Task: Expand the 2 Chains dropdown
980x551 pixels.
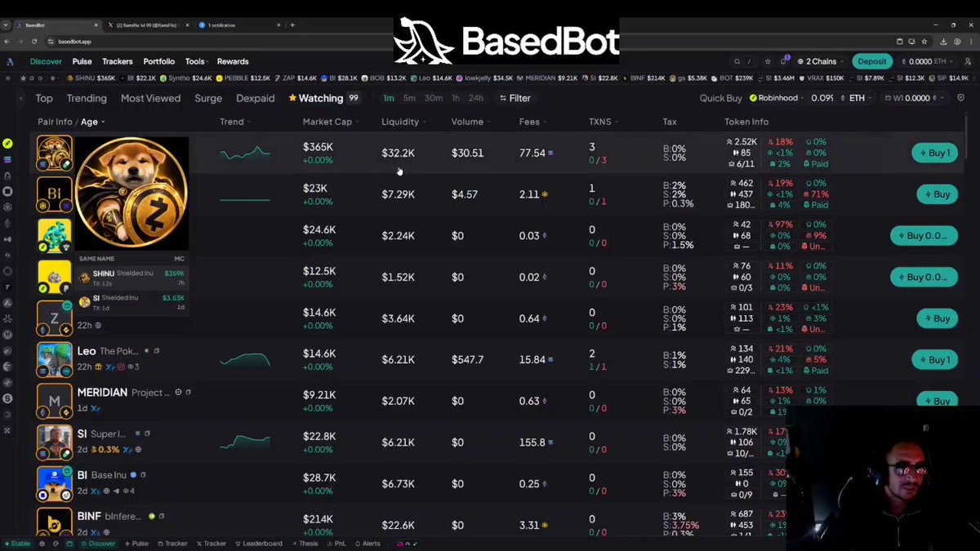Action: (822, 61)
